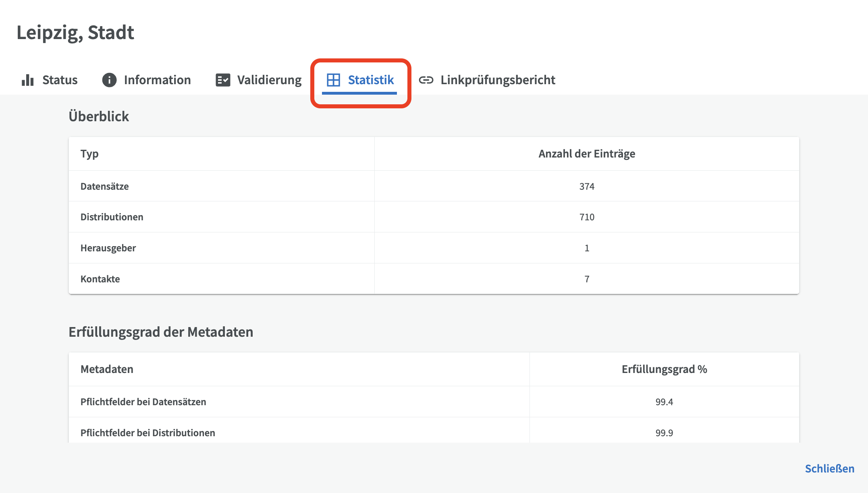Click the Kontakte row in overview table

click(100, 279)
